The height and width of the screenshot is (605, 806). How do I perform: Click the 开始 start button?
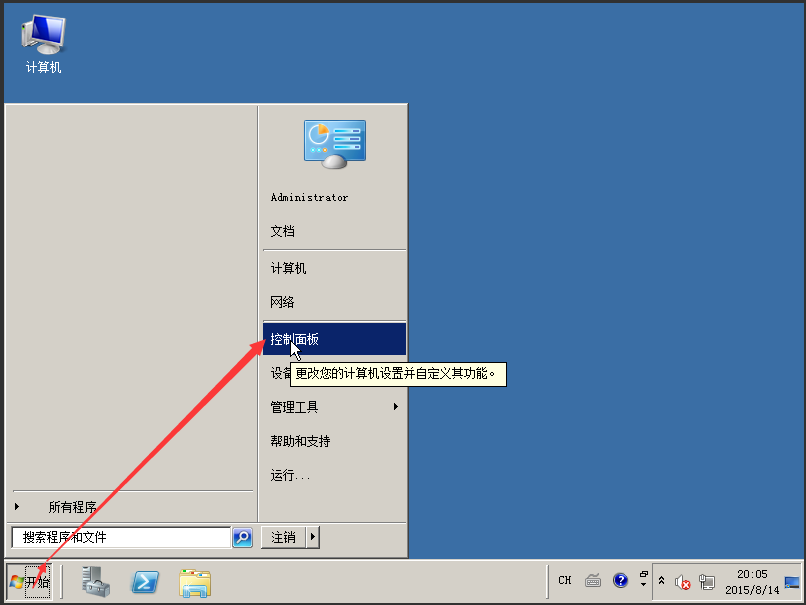(x=30, y=582)
